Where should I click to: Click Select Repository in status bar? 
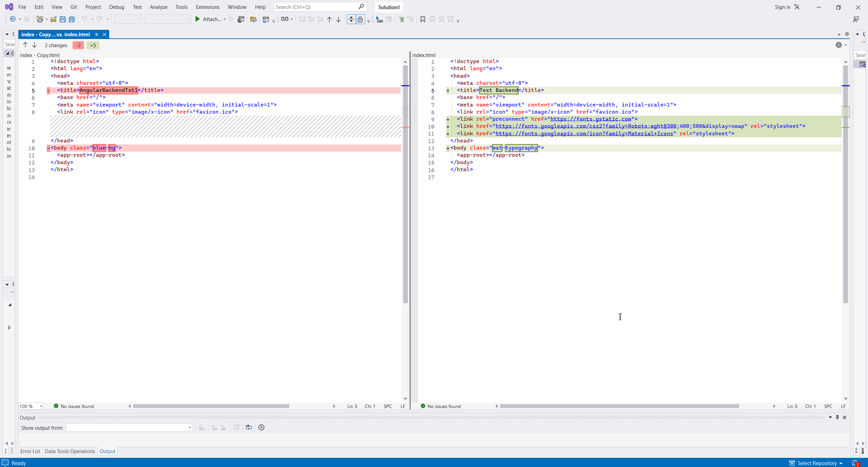point(816,463)
